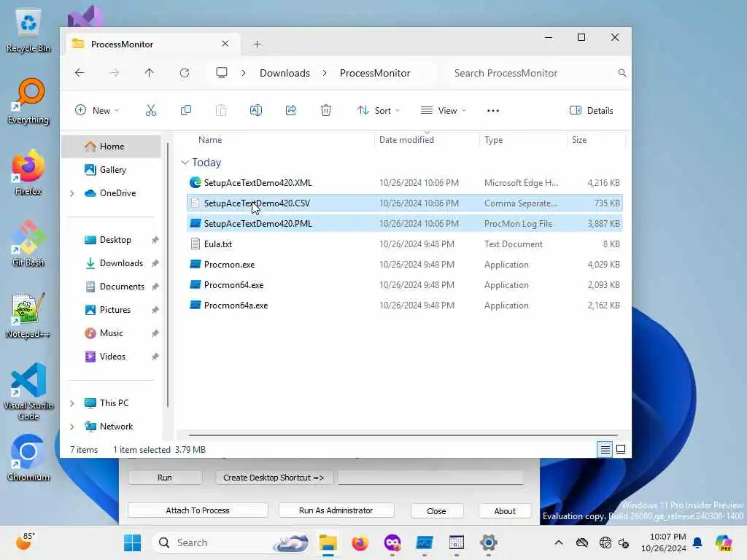This screenshot has width=747, height=560.
Task: Select Eula.txt file
Action: pos(404,244)
